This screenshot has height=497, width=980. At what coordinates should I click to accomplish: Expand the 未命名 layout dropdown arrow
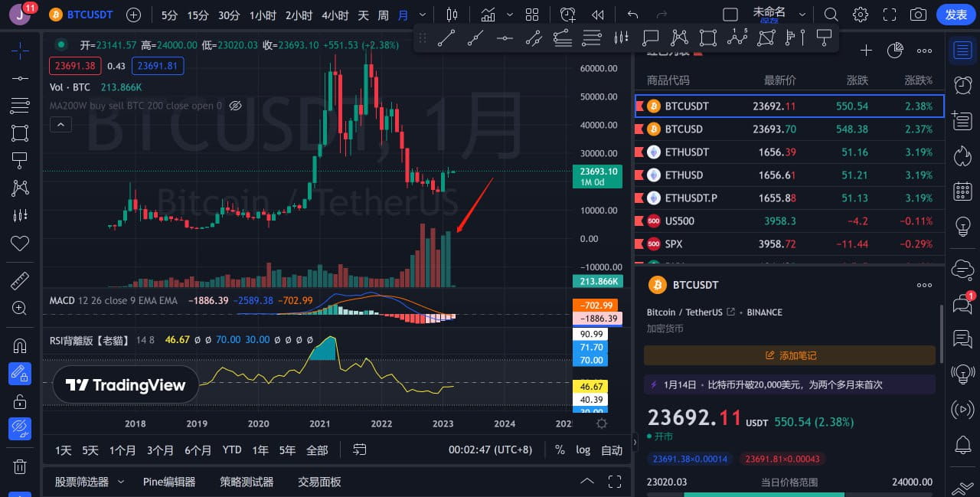802,15
